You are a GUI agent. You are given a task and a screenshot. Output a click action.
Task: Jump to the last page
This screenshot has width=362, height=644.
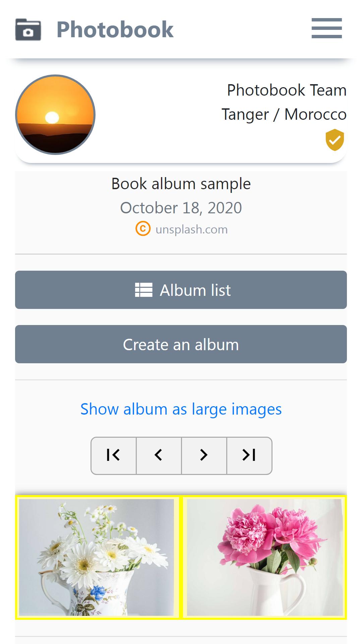point(249,455)
